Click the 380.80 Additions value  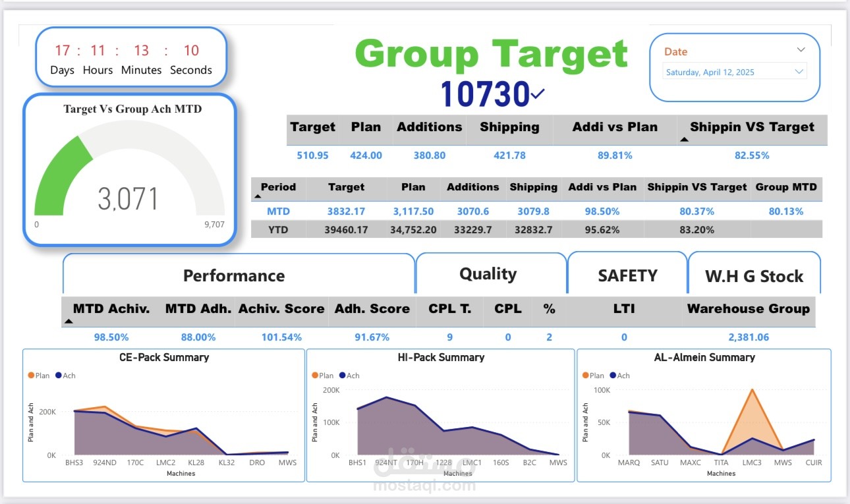point(429,155)
